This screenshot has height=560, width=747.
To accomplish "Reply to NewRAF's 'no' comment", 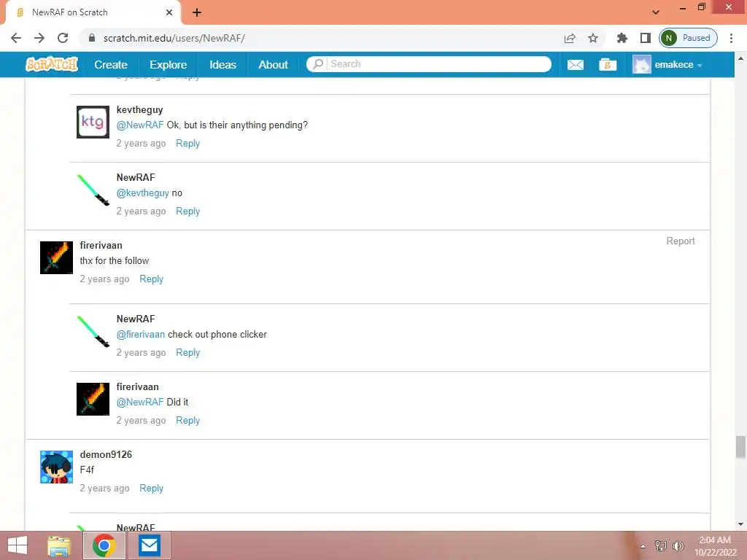I will coord(187,211).
